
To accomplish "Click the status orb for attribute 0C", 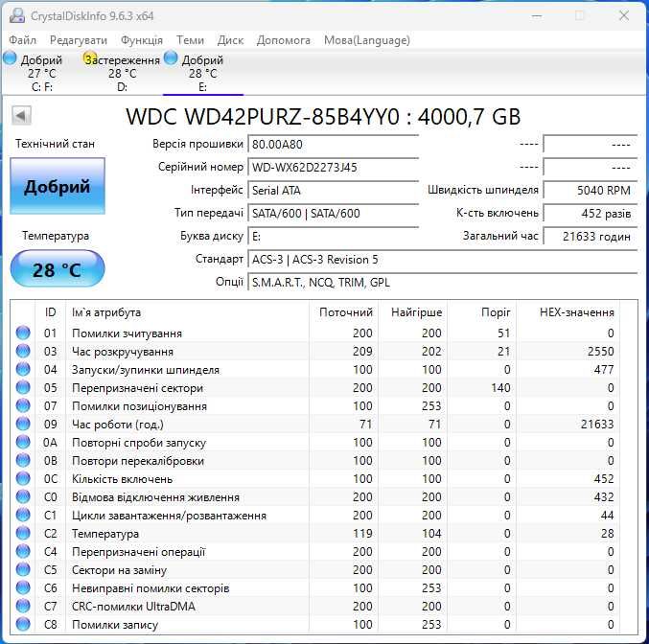I will (23, 478).
